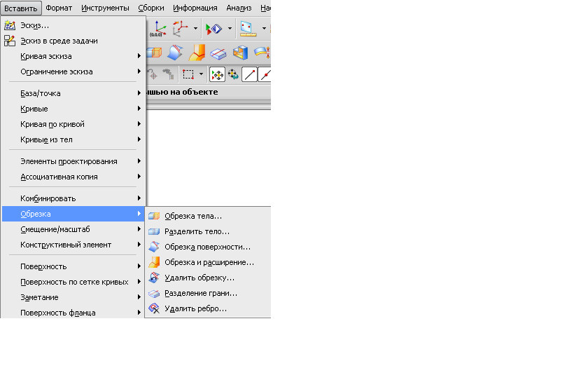Expand the Комбинировать submenu
The width and height of the screenshot is (588, 368).
73,198
